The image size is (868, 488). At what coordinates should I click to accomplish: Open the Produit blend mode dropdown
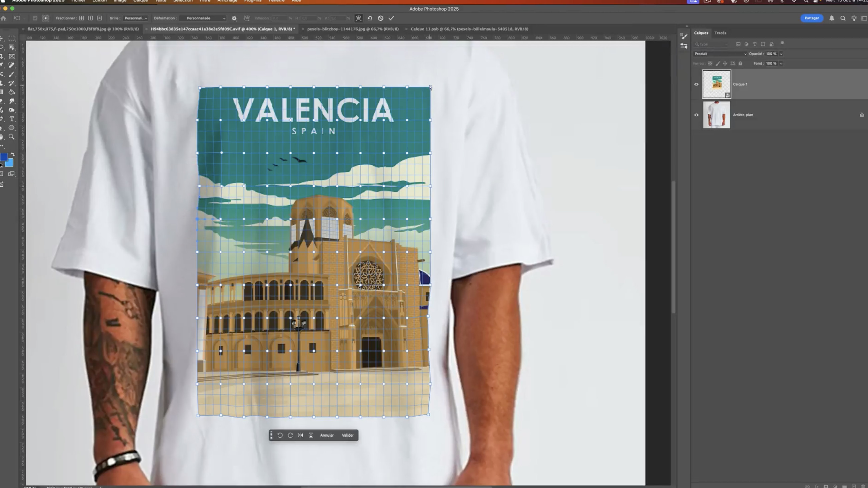[720, 54]
